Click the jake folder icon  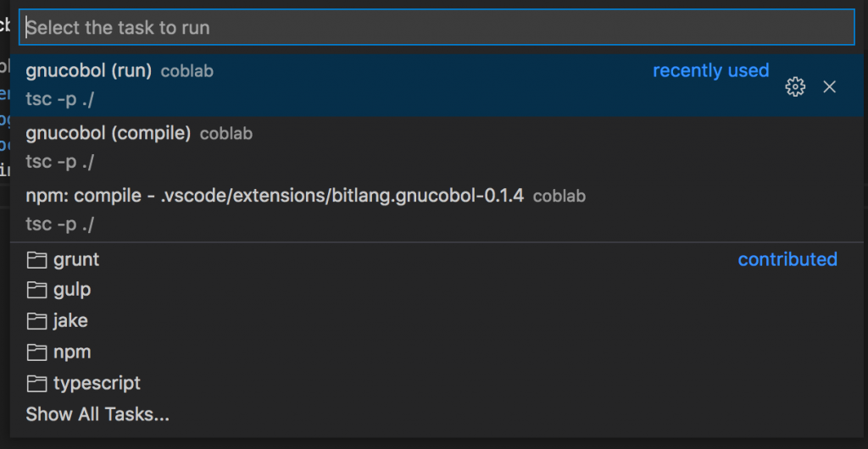36,321
